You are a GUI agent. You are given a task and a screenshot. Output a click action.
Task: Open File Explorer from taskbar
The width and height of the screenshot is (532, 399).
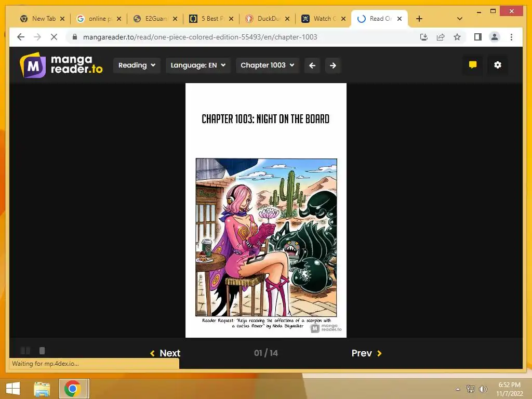(42, 389)
